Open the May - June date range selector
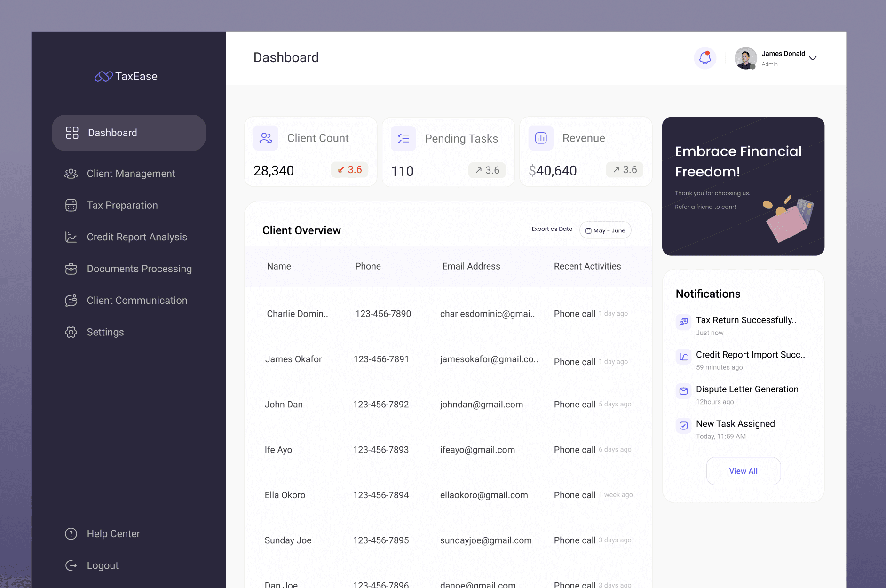The height and width of the screenshot is (588, 886). click(x=605, y=230)
